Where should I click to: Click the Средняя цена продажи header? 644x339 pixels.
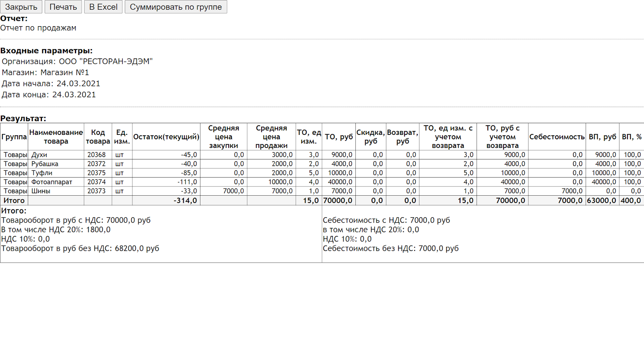tap(271, 137)
